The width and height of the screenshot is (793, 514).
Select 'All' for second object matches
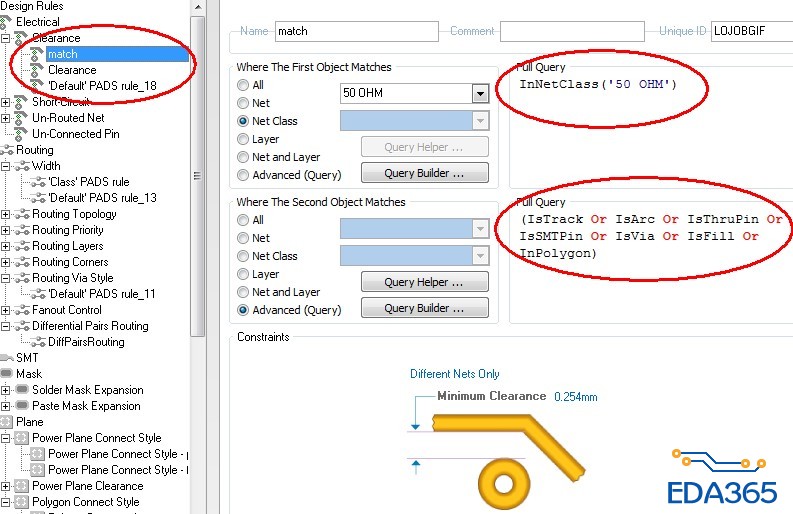(x=243, y=220)
